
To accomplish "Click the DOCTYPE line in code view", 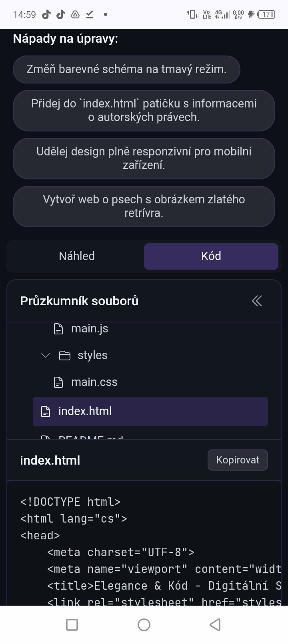I will [70, 502].
